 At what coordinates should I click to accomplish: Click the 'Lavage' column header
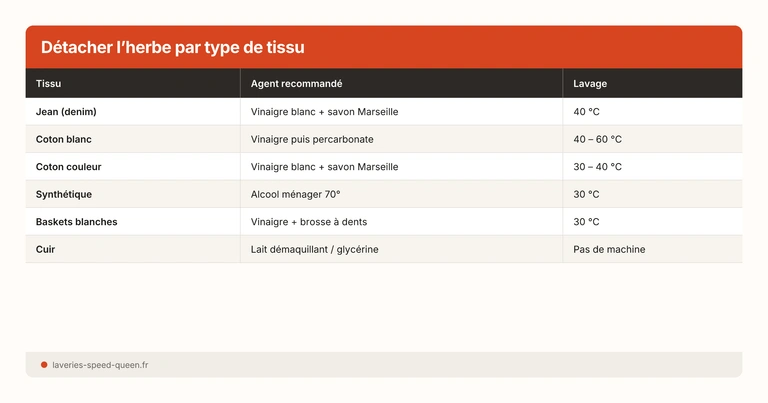pos(590,84)
